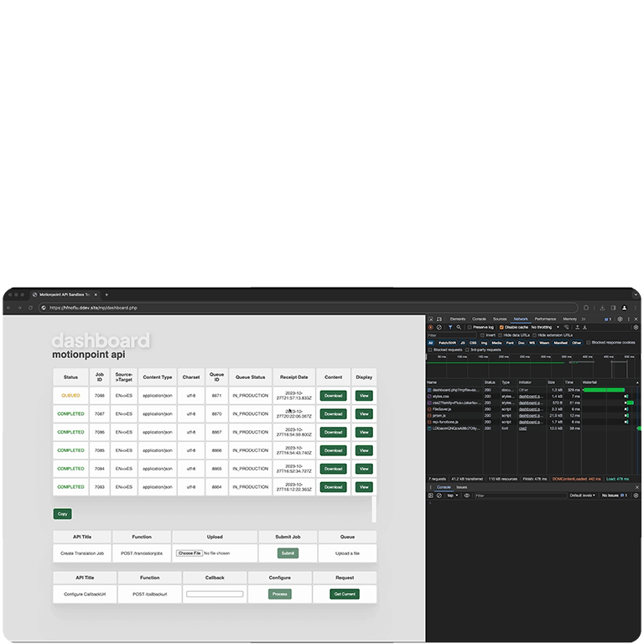Switch to the Sources DevTools tab

[x=500, y=319]
